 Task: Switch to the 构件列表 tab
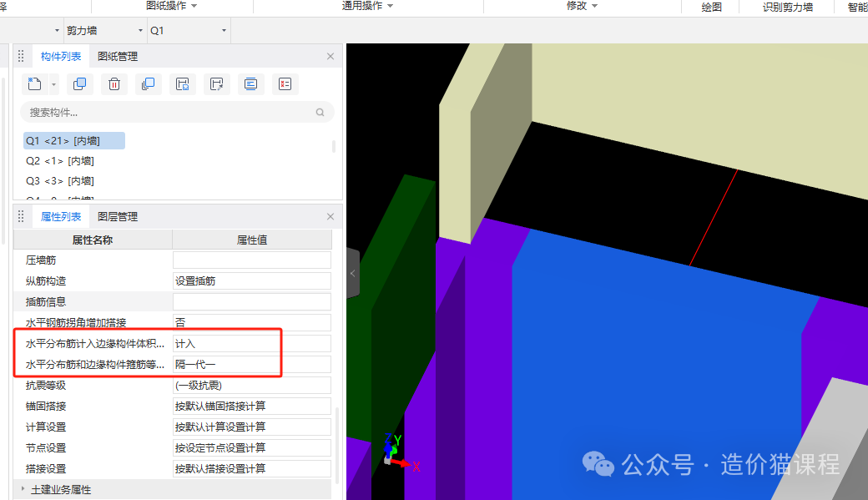point(61,57)
